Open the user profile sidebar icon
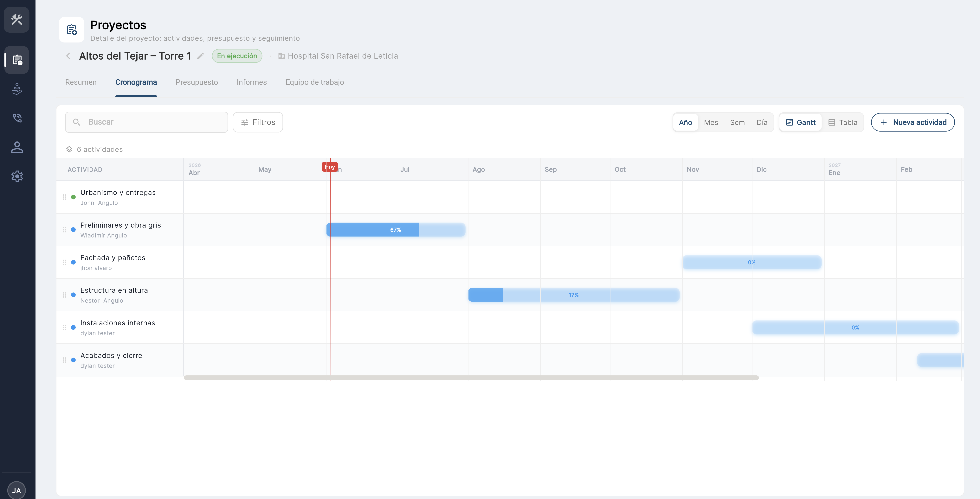The height and width of the screenshot is (499, 980). [x=17, y=147]
